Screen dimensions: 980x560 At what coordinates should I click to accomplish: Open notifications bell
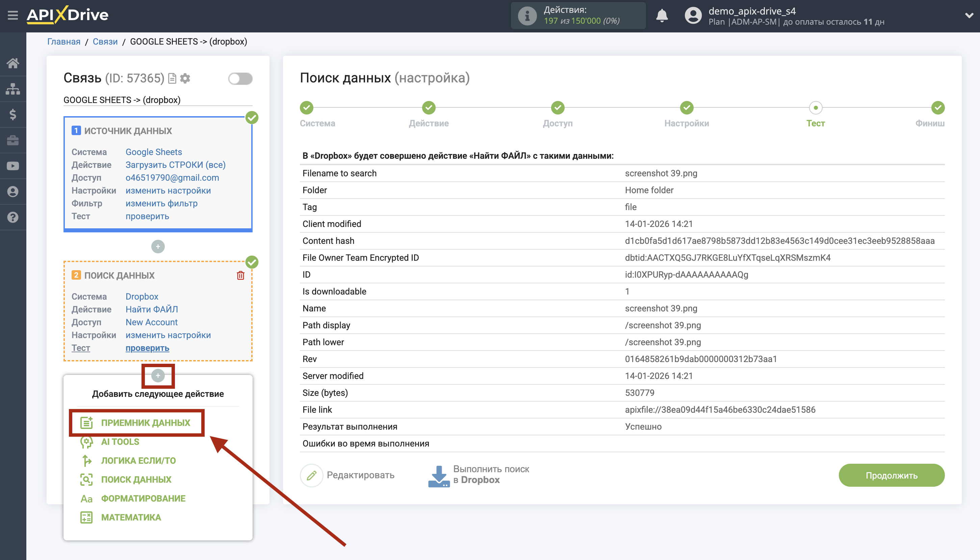[662, 16]
